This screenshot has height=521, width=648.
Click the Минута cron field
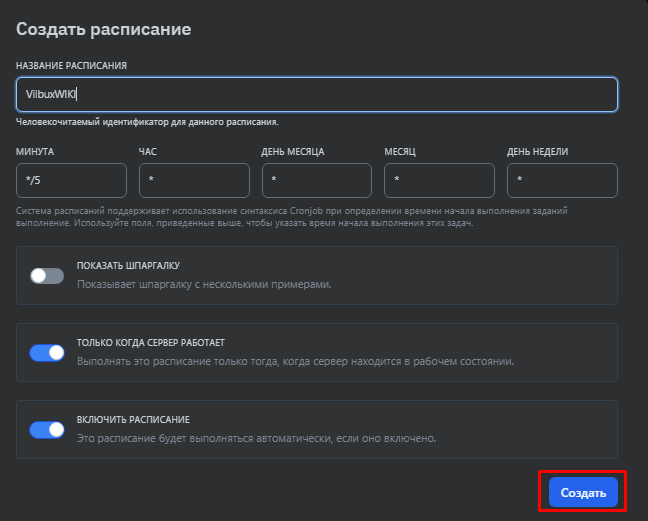click(x=71, y=180)
